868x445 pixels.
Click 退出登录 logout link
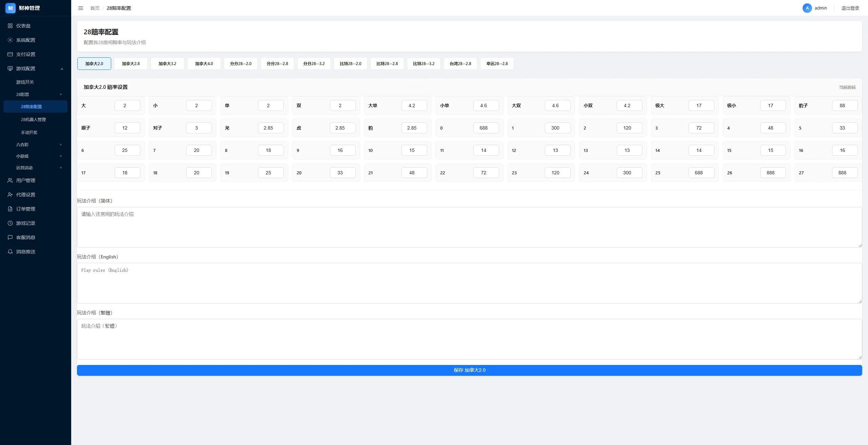point(850,8)
